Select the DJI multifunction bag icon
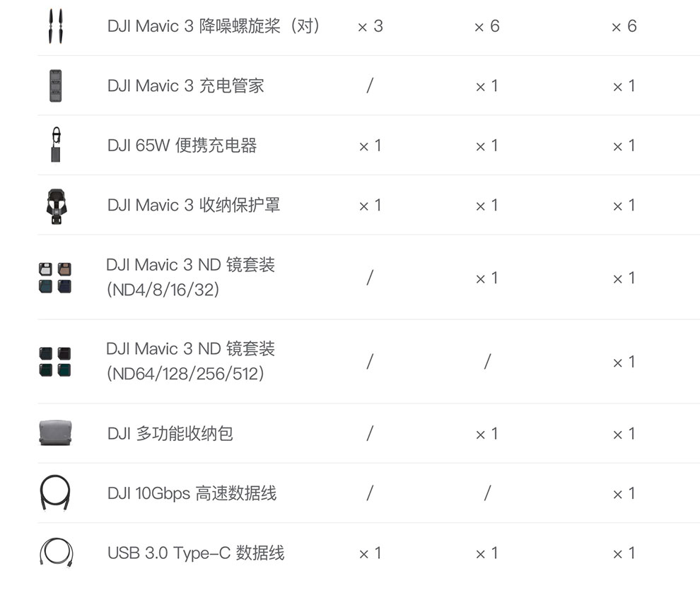This screenshot has width=700, height=595. click(x=55, y=432)
